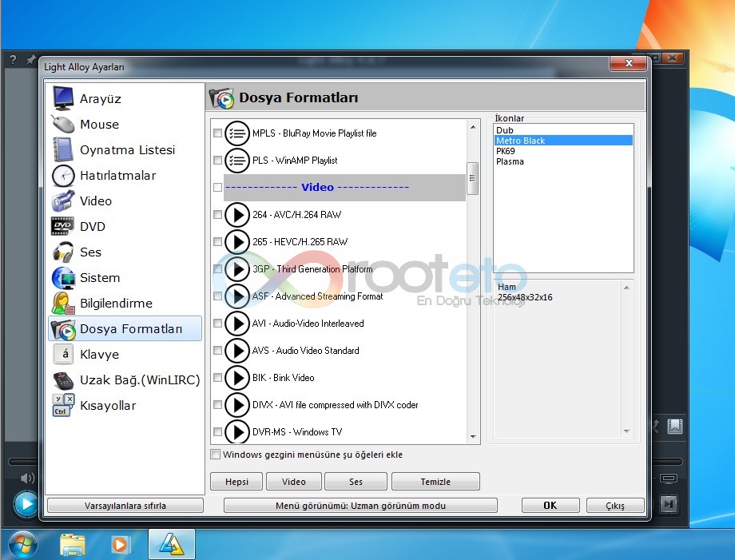Open the Video camcorder icon
735x560 pixels.
(63, 201)
